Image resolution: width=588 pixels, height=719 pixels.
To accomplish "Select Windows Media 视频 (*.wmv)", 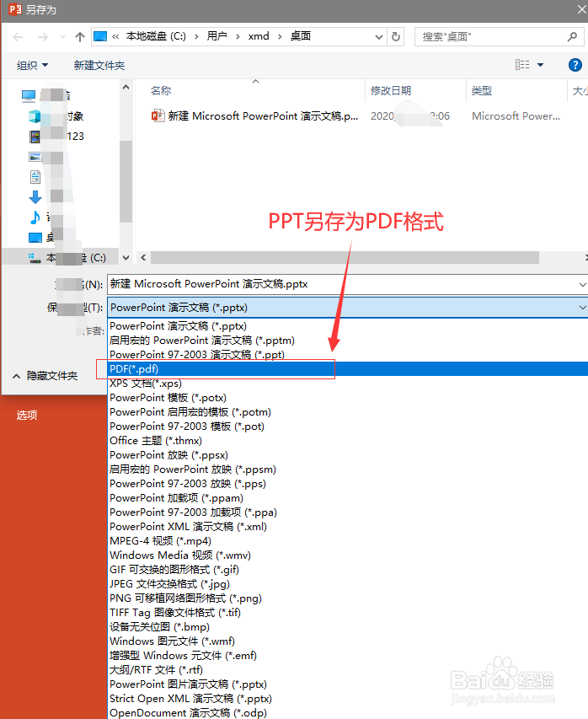I will coord(348,555).
